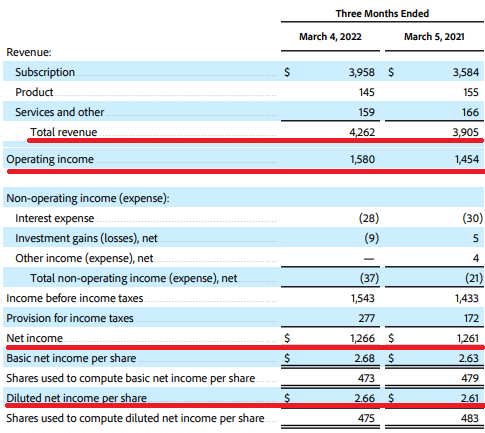Screen dimensions: 485x433
Task: Click the 'Interest expense' label
Action: pyautogui.click(x=55, y=218)
